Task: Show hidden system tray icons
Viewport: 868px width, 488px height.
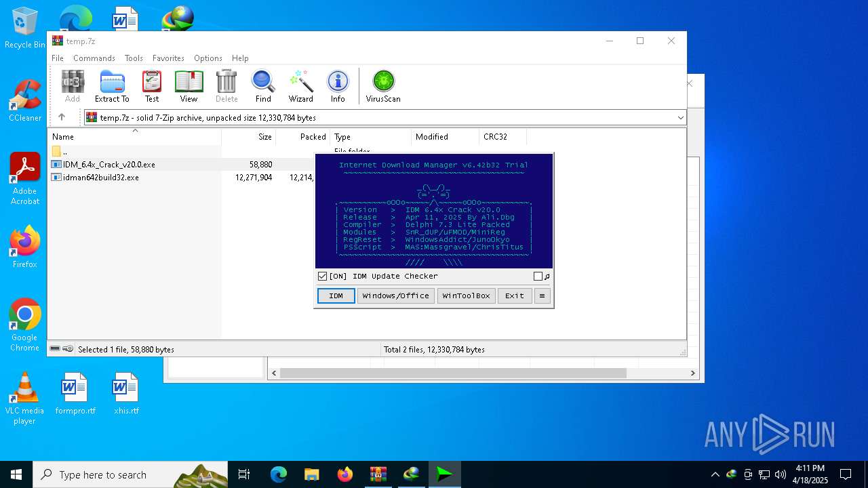Action: pos(715,474)
